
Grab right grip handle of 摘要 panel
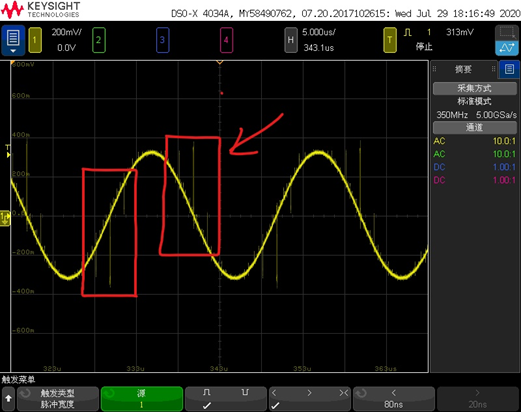pyautogui.click(x=493, y=69)
